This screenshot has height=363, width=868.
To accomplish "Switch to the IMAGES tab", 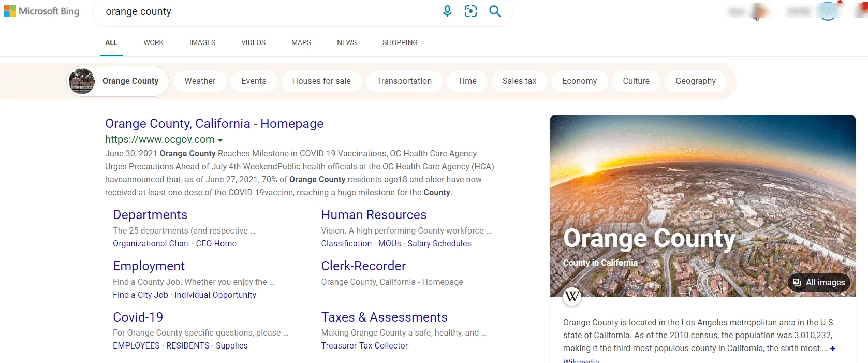I will pyautogui.click(x=202, y=42).
